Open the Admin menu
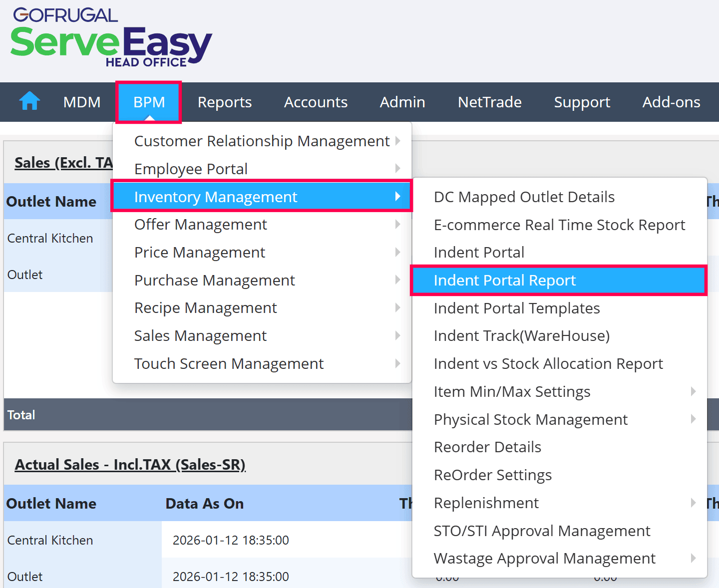The image size is (719, 588). click(x=402, y=102)
